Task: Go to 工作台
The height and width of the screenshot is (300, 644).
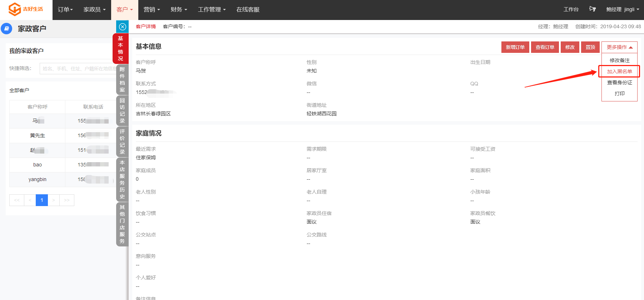Action: [x=571, y=9]
